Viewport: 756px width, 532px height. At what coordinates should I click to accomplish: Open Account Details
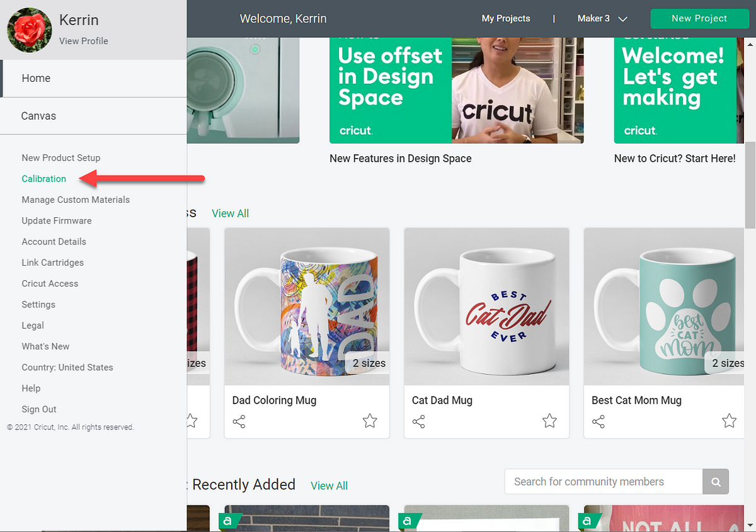click(x=54, y=242)
